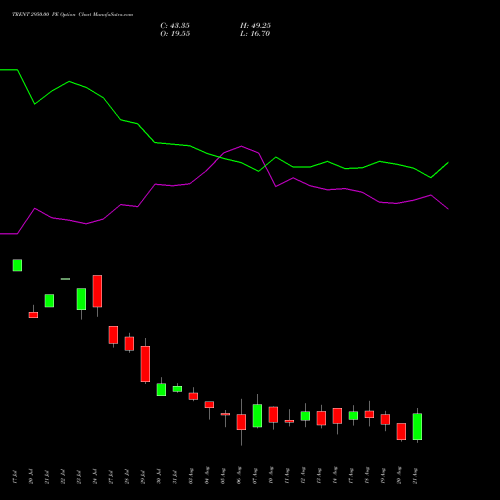Select the 06 Aug date axis label
The image size is (500, 500).
239,476
